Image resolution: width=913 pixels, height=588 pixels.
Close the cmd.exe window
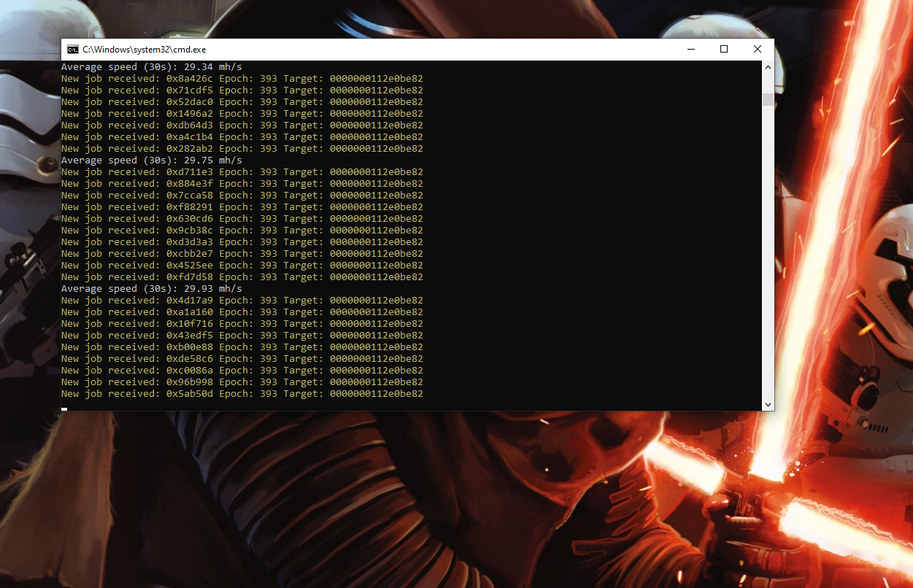coord(758,49)
